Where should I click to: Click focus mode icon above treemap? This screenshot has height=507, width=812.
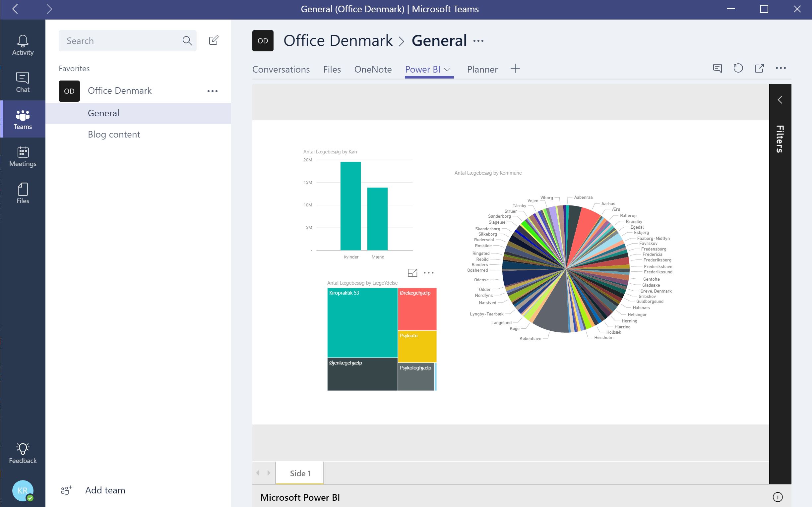412,273
